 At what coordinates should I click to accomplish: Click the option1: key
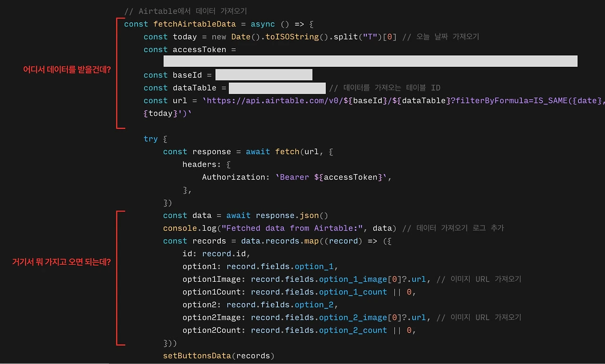(202, 267)
